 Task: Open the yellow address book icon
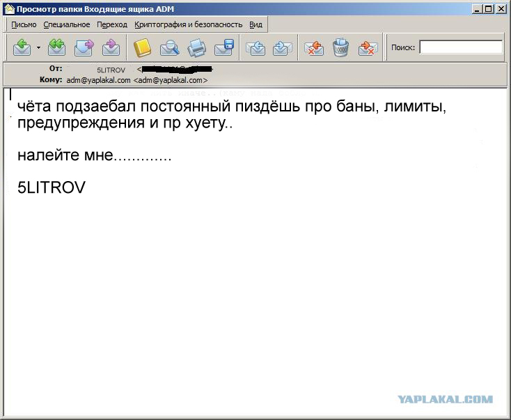(143, 48)
